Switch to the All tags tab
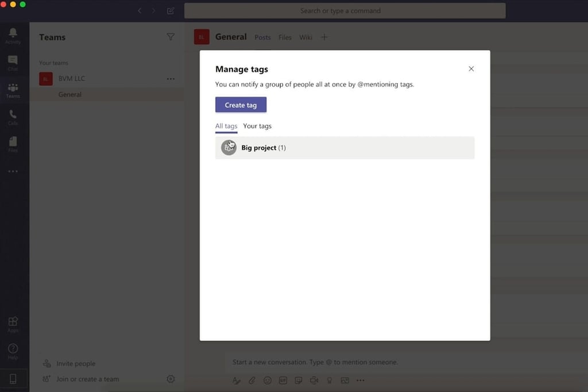This screenshot has width=588, height=392. (x=226, y=126)
